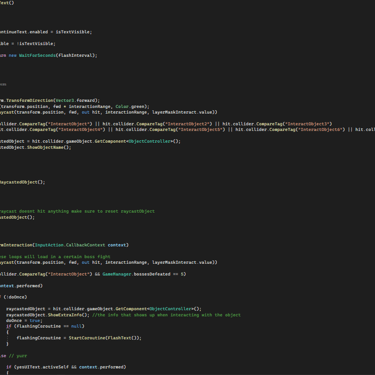Click 'bossesDefeated == 5' condition
375x375 pixels.
(158, 274)
